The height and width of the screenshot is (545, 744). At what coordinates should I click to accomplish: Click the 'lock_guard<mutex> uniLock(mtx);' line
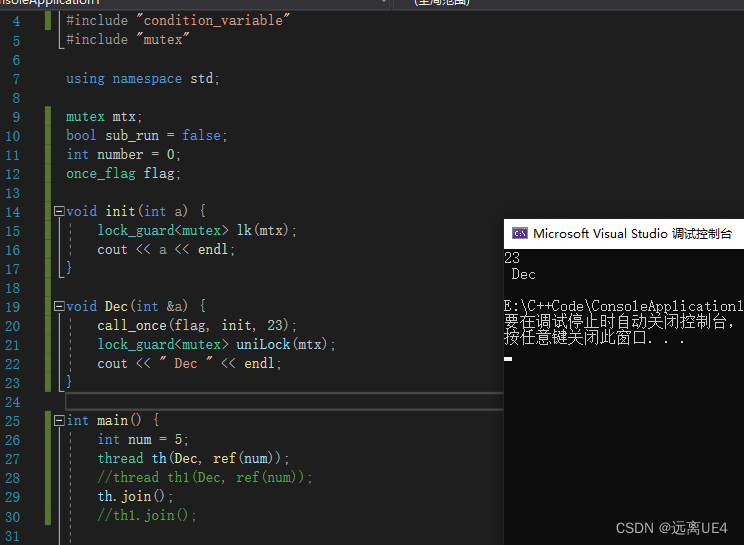click(216, 344)
